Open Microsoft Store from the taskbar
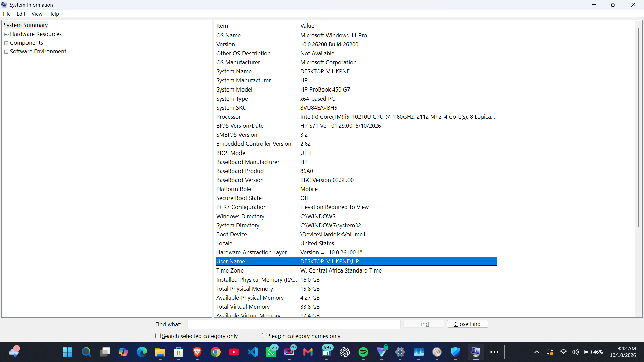This screenshot has height=362, width=644. click(x=179, y=352)
